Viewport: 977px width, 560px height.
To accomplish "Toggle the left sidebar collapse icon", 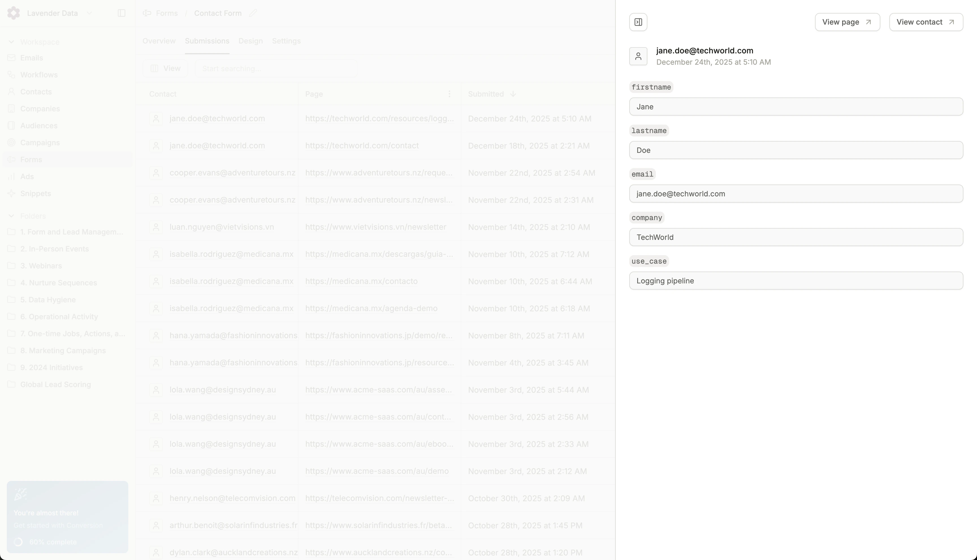I will click(x=121, y=13).
